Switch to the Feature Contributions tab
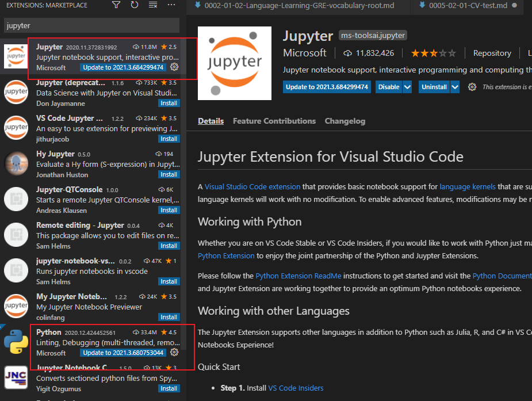This screenshot has width=532, height=401. pyautogui.click(x=274, y=121)
